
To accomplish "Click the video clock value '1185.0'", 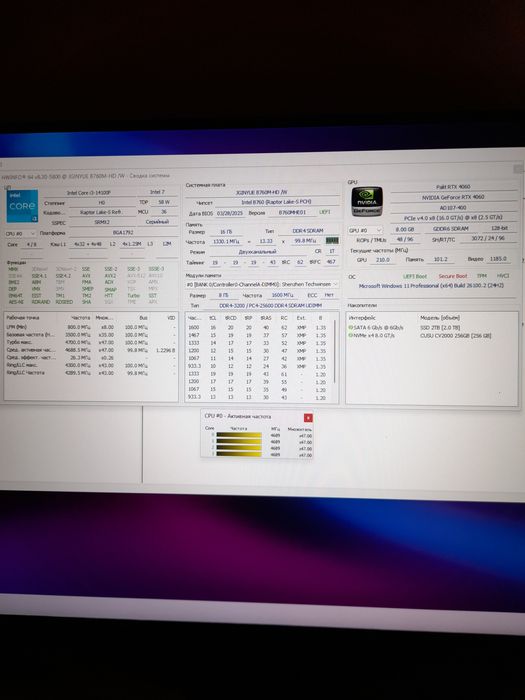I will point(498,258).
